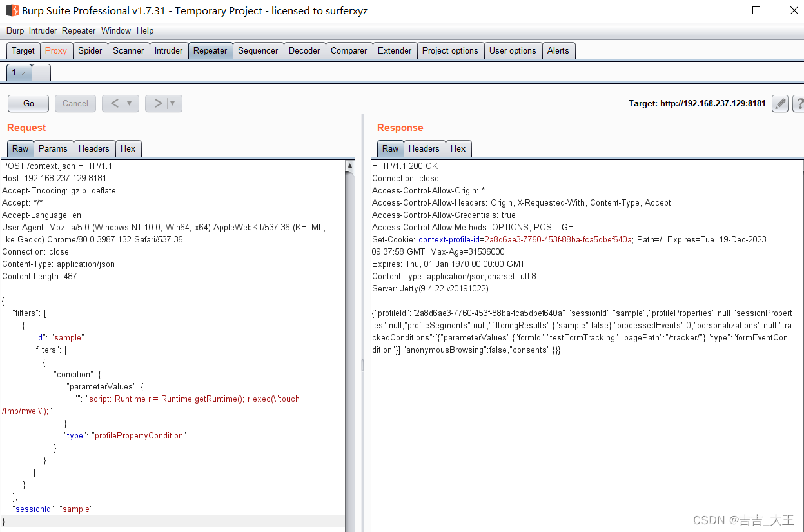
Task: Select Response Raw tab
Action: (391, 148)
